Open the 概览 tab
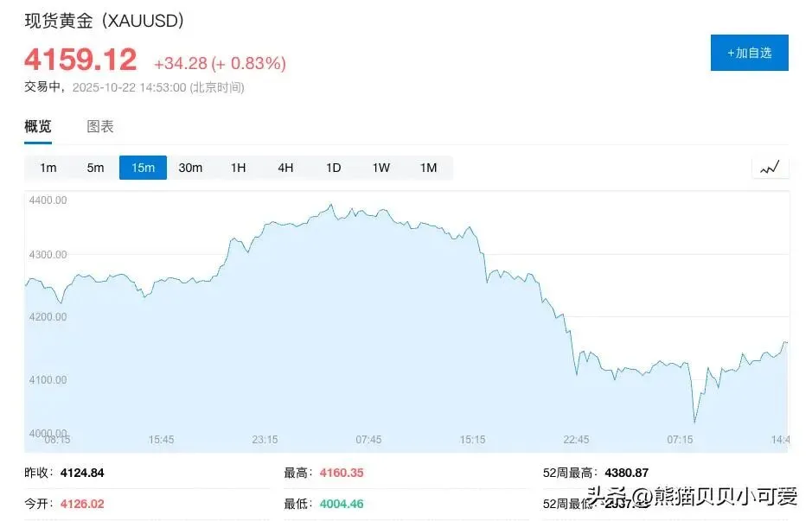The width and height of the screenshot is (812, 521). [x=38, y=126]
